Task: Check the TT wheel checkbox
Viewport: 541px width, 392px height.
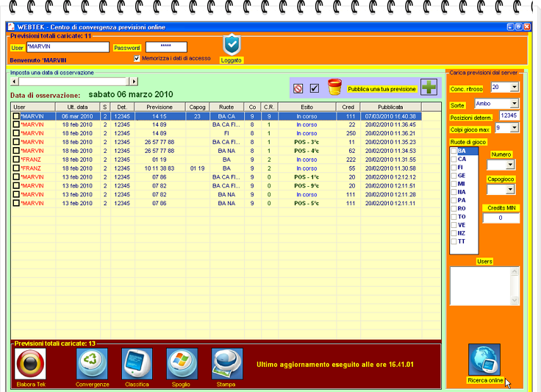Action: tap(454, 241)
